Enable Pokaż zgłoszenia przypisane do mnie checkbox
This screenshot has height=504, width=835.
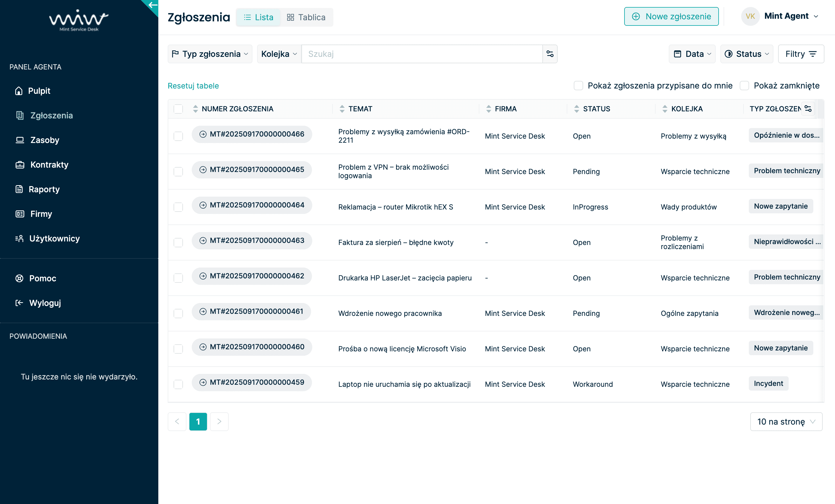[578, 86]
